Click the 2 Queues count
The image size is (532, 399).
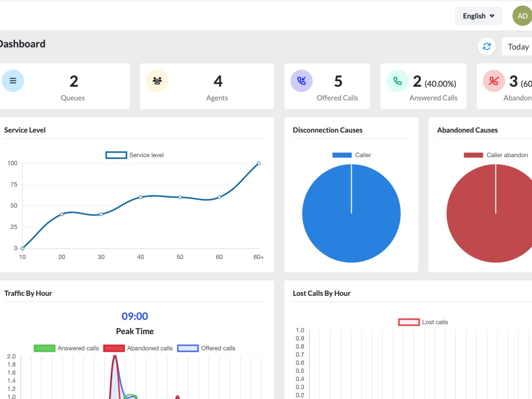[x=73, y=81]
